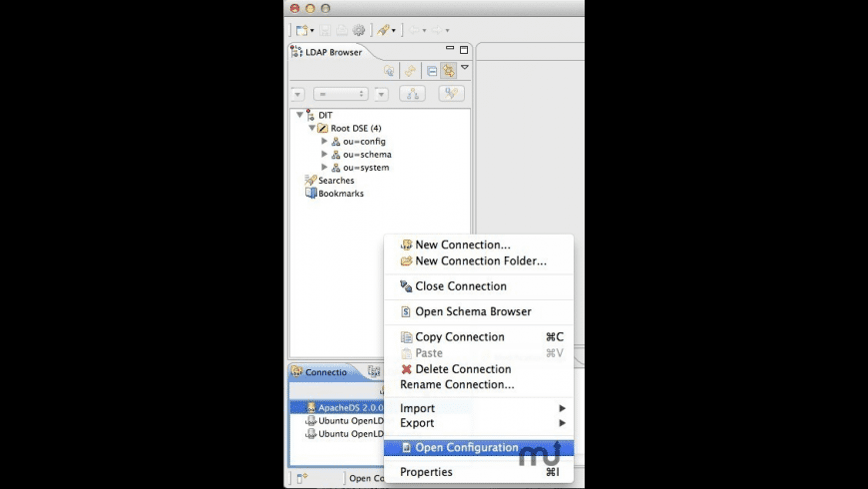Open the Back history dropdown arrow
Viewport: 868px width, 489px height.
pos(425,31)
